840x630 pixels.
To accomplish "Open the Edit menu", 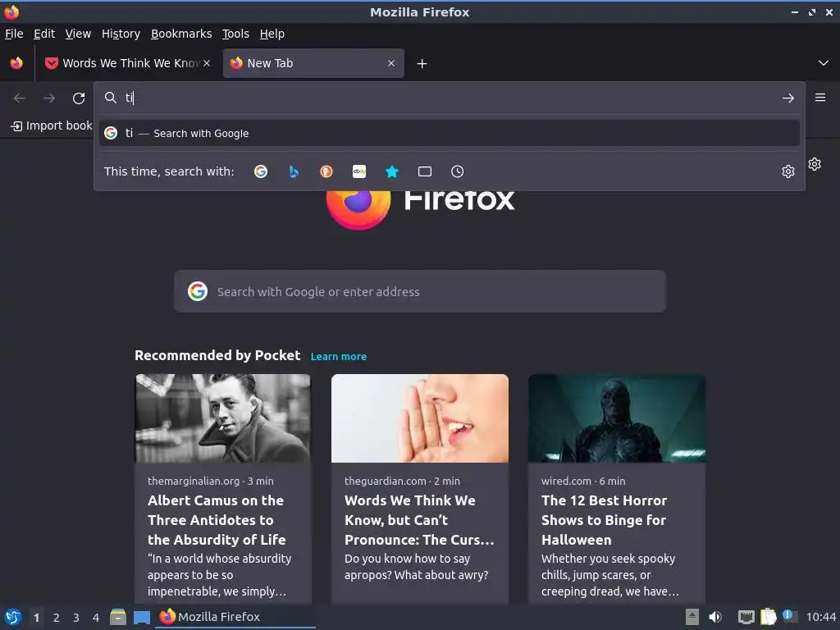I will click(x=44, y=34).
